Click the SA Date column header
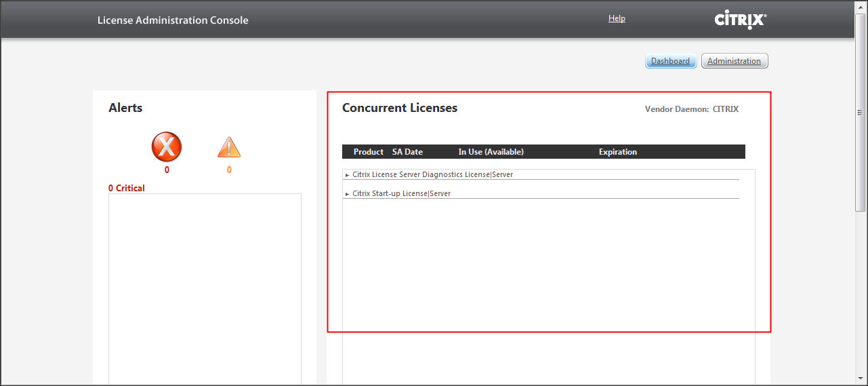This screenshot has width=868, height=386. tap(407, 152)
